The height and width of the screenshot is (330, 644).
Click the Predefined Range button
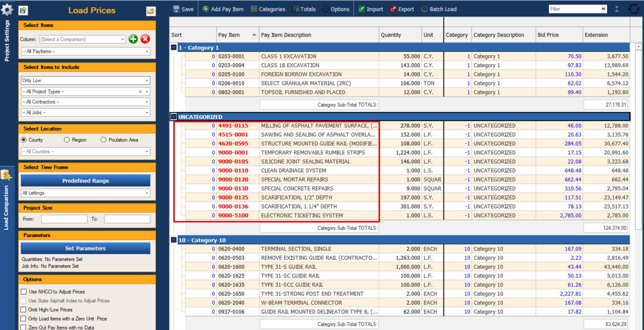click(86, 181)
